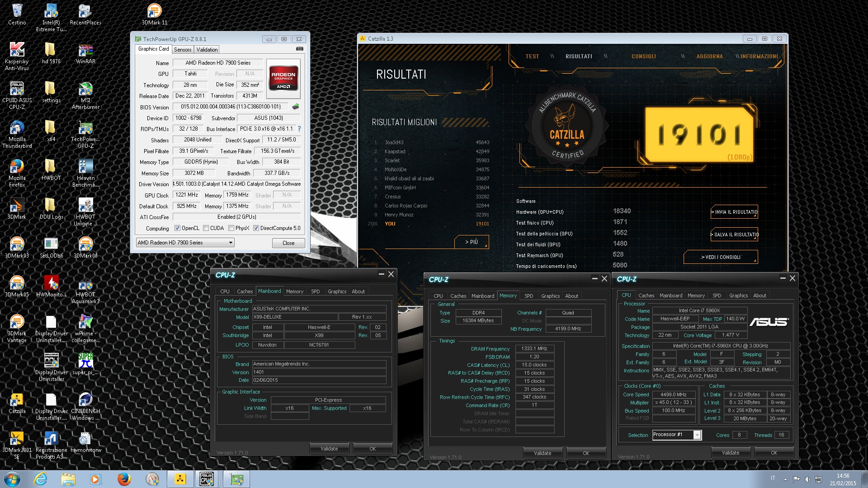The image size is (868, 488).
Task: Switch to the Sensors tab in GPU-Z
Action: [x=183, y=50]
